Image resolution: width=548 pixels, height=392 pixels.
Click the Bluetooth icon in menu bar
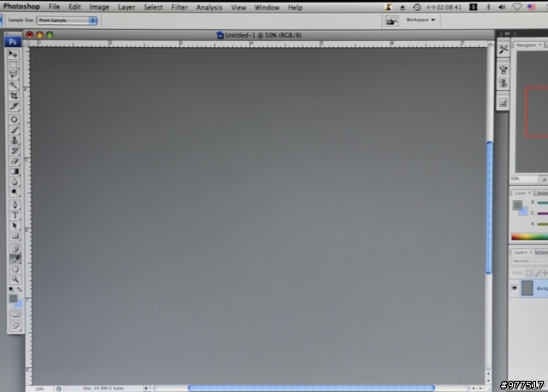[x=489, y=7]
